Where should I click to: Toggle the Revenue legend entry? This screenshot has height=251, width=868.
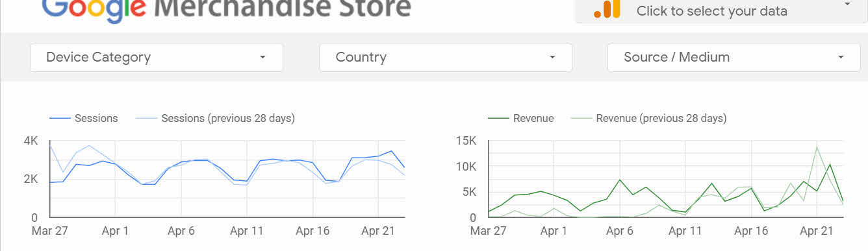[521, 118]
